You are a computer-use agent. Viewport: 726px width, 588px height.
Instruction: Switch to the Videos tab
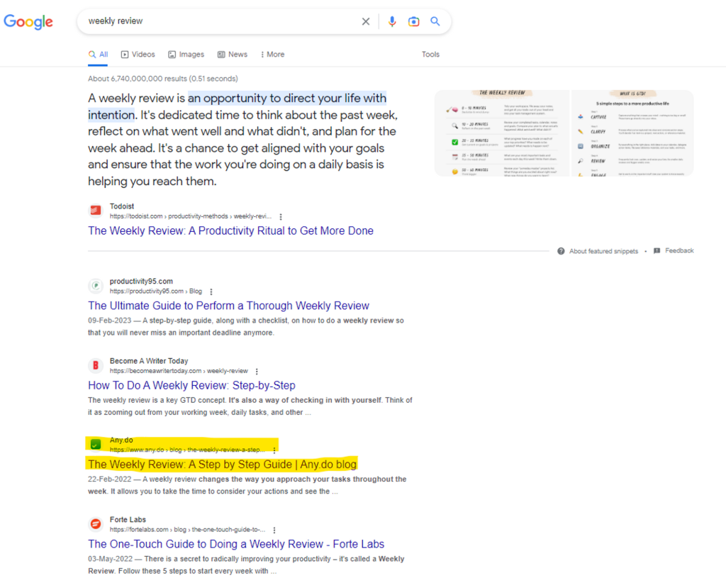(138, 55)
